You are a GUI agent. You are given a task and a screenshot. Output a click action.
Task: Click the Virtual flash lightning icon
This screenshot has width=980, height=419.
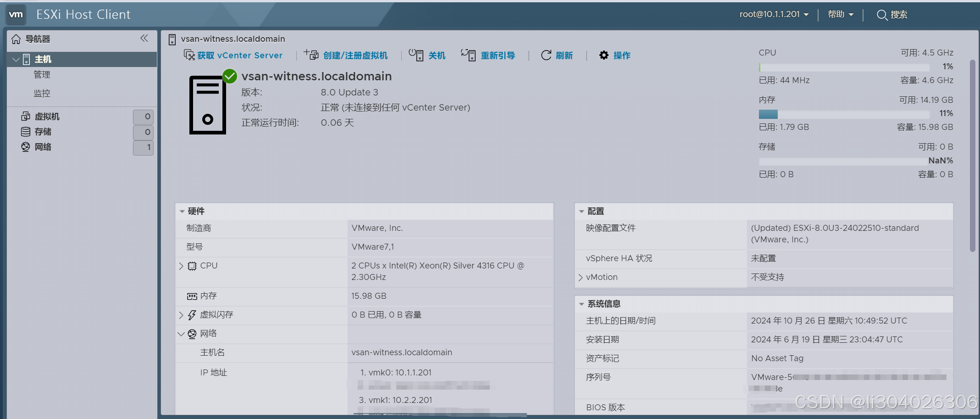[x=192, y=315]
